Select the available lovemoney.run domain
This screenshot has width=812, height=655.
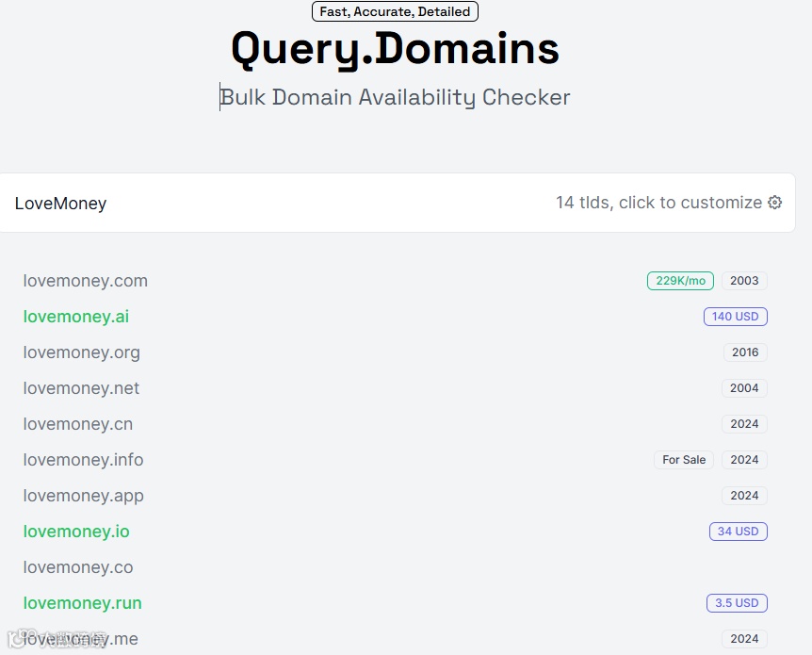coord(82,603)
